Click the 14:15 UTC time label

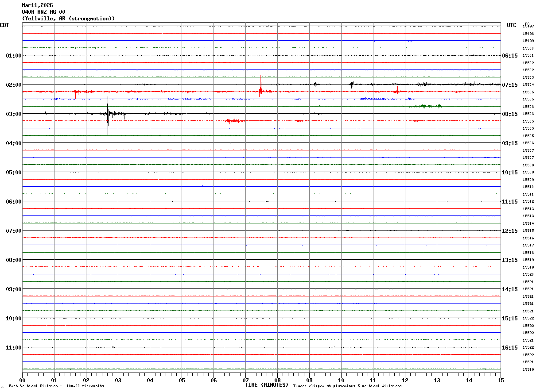[x=509, y=289]
